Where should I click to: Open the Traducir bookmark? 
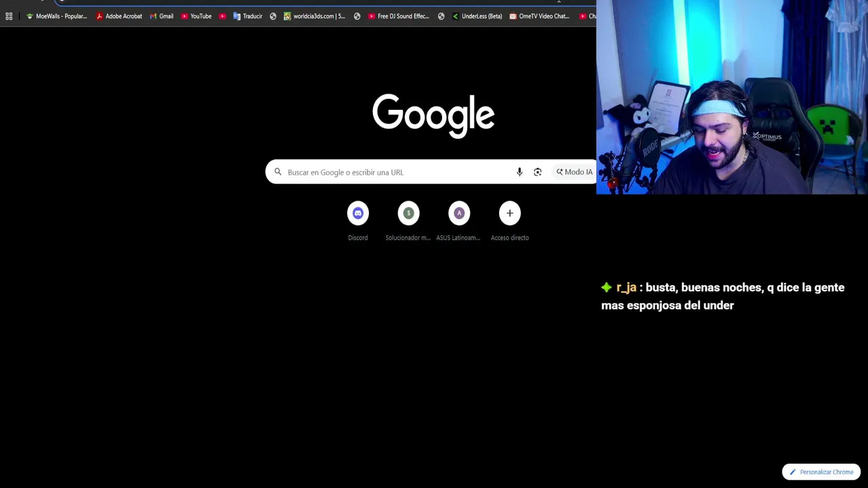(x=248, y=16)
